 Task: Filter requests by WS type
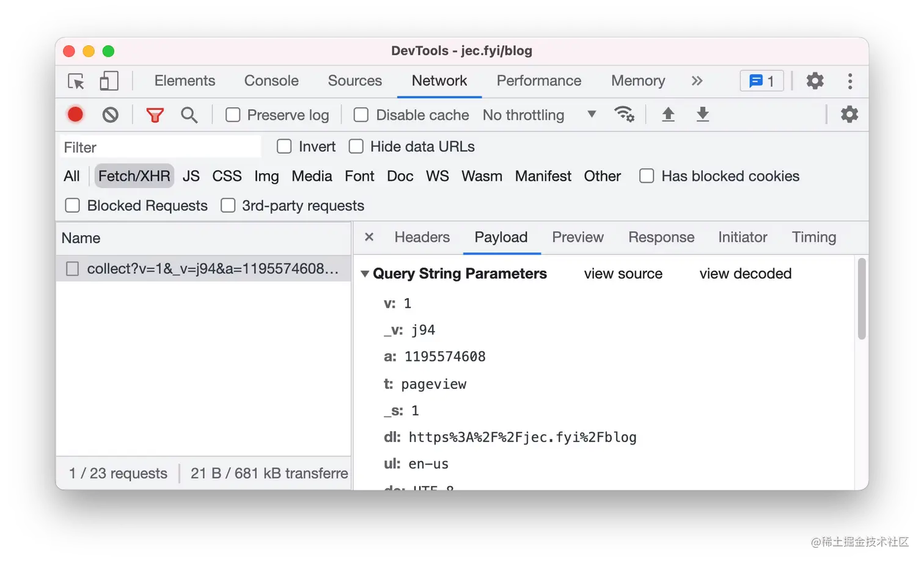[x=438, y=176]
